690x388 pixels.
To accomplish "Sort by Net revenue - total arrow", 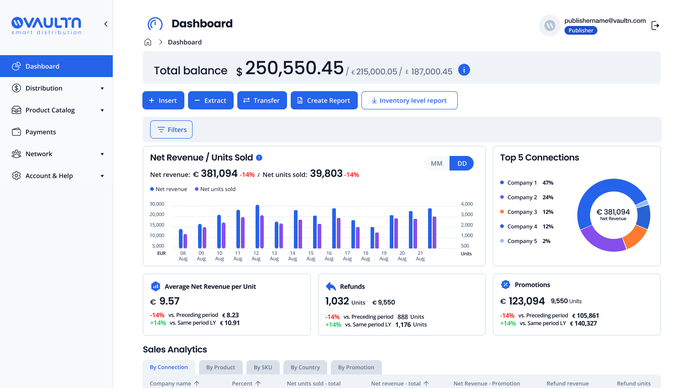I will coord(426,384).
